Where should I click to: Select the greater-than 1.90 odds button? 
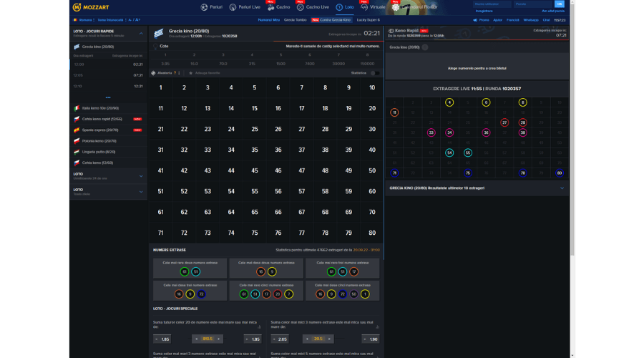371,339
